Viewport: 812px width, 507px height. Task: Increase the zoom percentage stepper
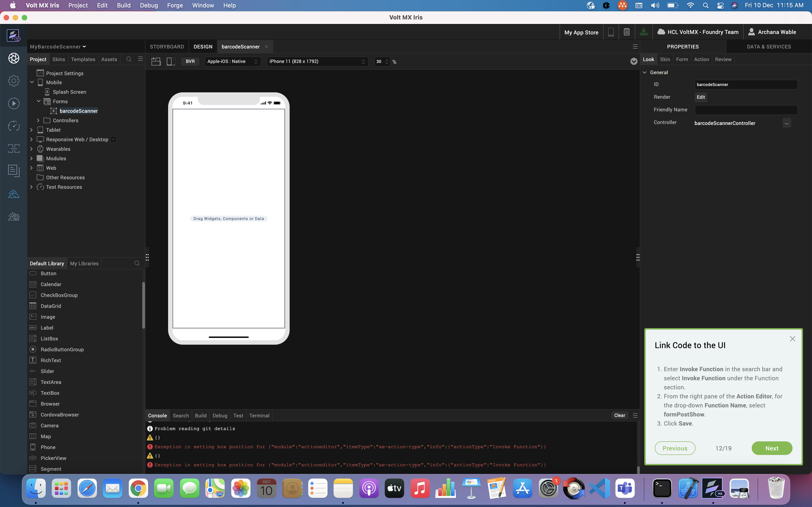[387, 60]
